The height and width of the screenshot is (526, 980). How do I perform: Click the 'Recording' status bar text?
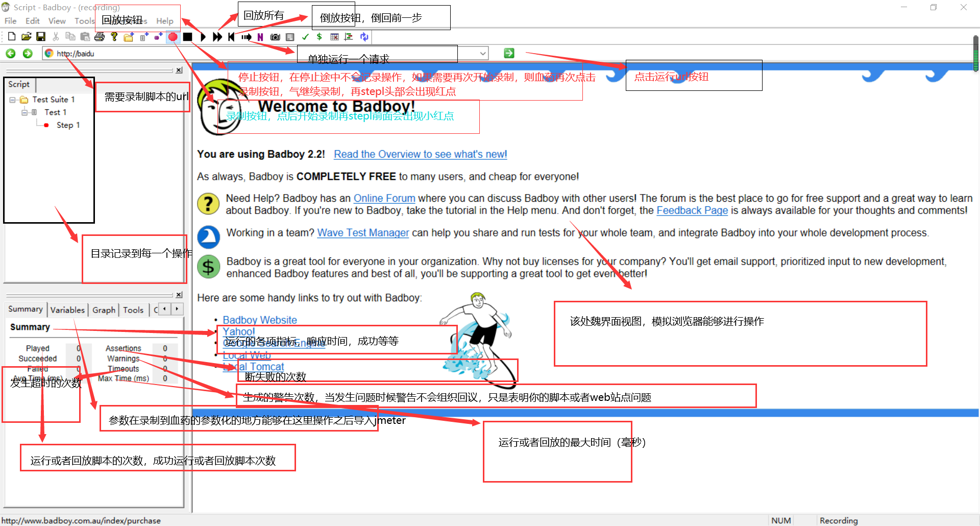[839, 520]
